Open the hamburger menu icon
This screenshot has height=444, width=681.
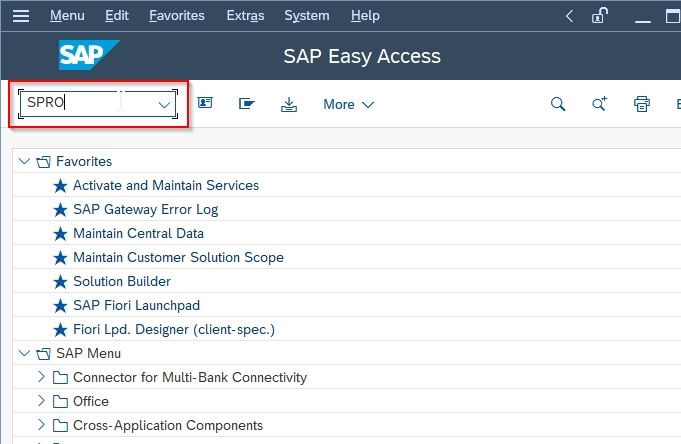tap(21, 16)
